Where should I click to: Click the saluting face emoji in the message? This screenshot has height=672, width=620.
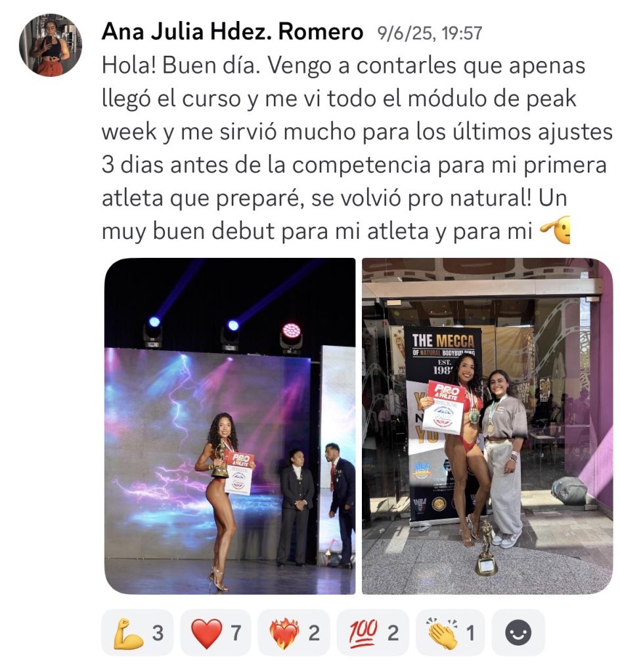click(x=555, y=230)
